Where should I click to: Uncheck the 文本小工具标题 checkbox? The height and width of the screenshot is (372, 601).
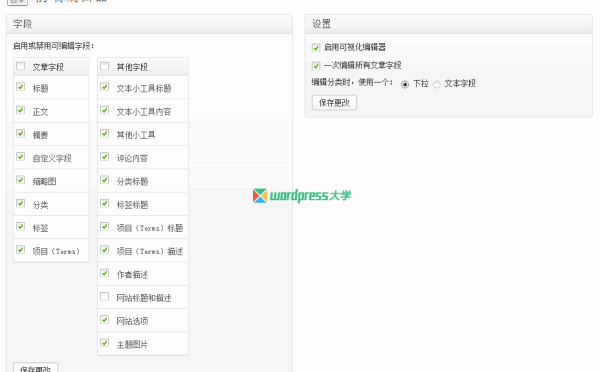point(105,87)
